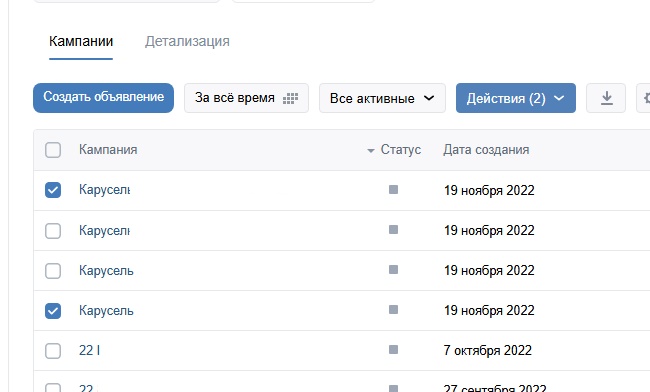Click the Создать объявление button
This screenshot has width=650, height=392.
[x=103, y=98]
